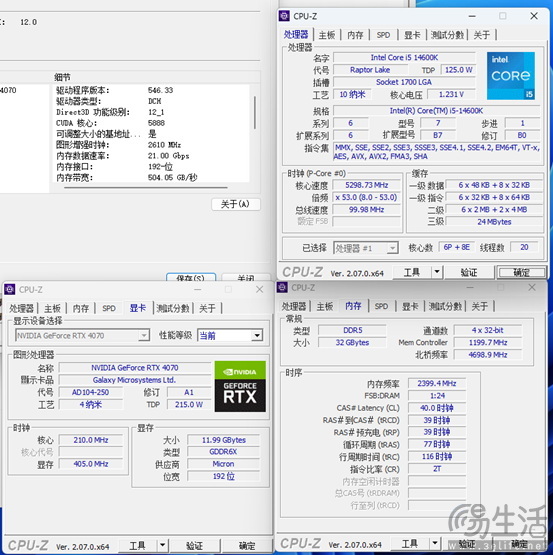Click the CPU-Z app icon in top-right window
Image resolution: width=553 pixels, height=555 pixels.
(x=284, y=16)
